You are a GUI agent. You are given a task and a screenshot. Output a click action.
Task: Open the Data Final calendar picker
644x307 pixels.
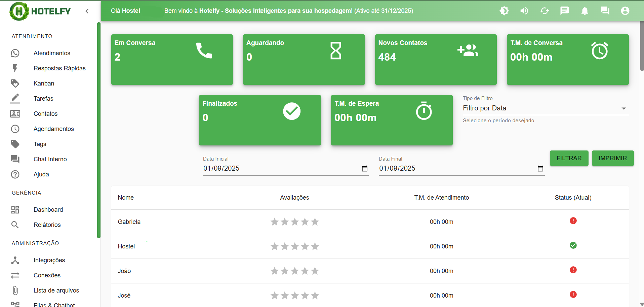(540, 169)
